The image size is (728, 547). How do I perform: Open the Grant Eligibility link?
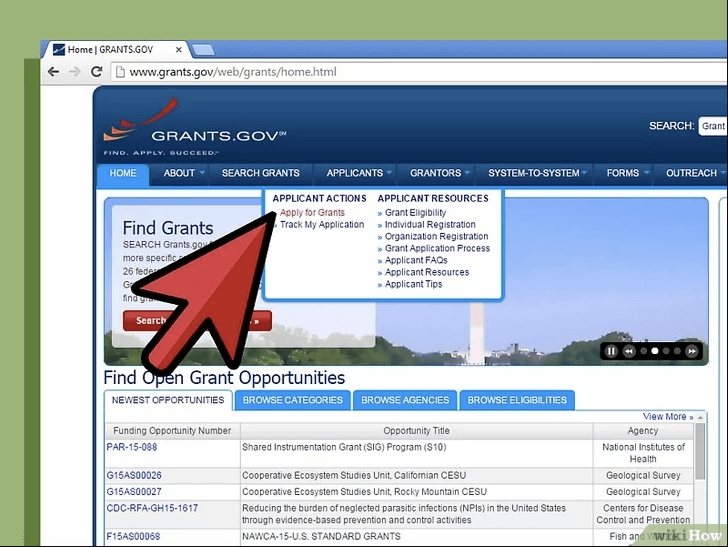[415, 213]
